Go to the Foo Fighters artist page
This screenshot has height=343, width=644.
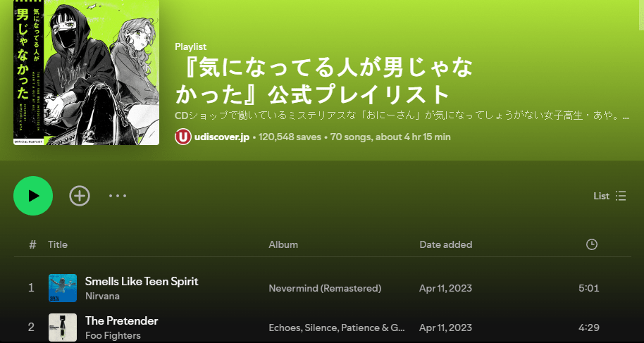tap(113, 335)
